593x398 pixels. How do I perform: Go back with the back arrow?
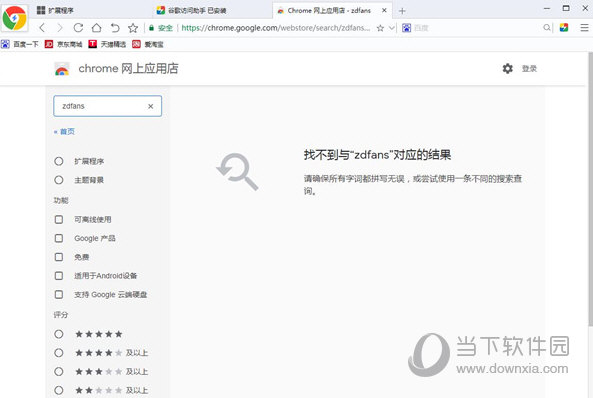tap(42, 28)
